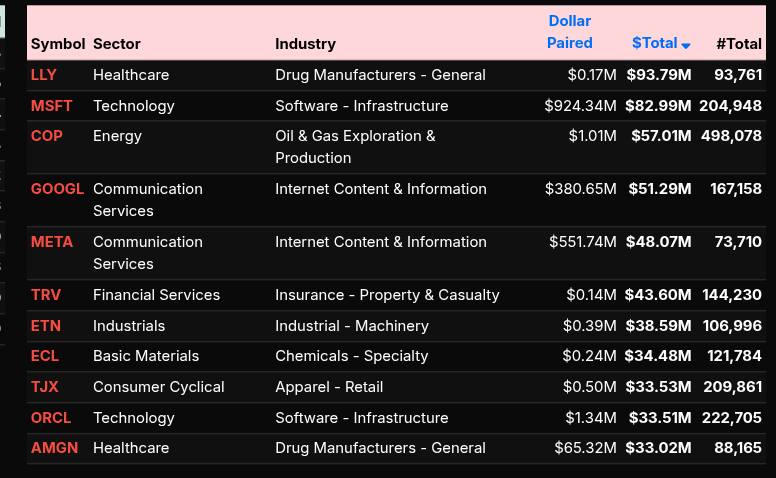776x478 pixels.
Task: Select the COP symbol
Action: click(x=47, y=136)
